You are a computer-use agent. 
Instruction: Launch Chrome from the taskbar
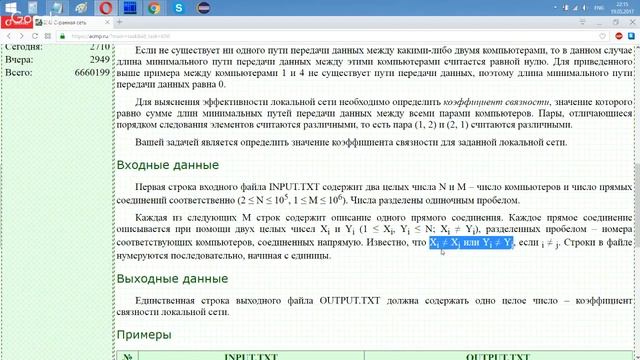[154, 8]
